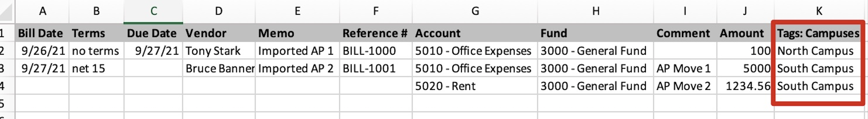The image size is (868, 119).
Task: Select the 5000 amount cell
Action: (745, 68)
